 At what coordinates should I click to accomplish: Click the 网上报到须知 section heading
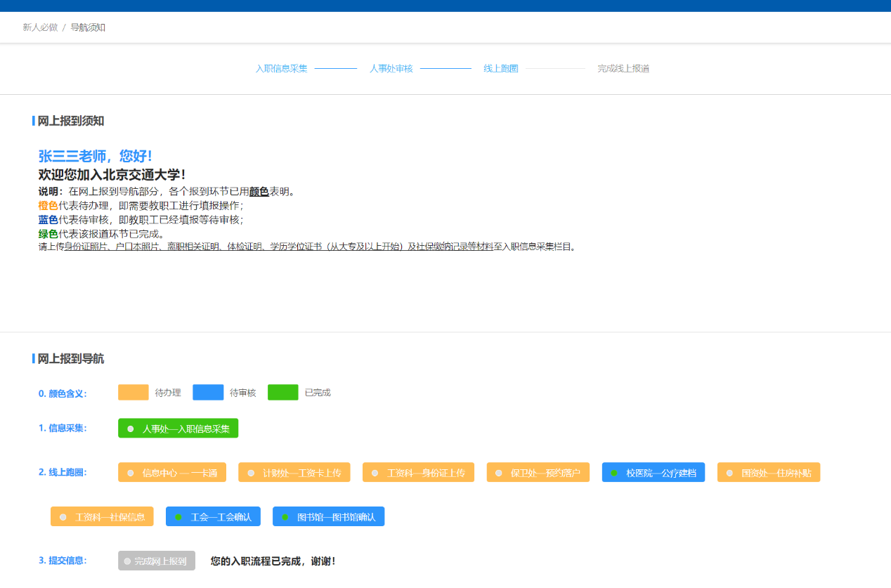click(x=71, y=121)
